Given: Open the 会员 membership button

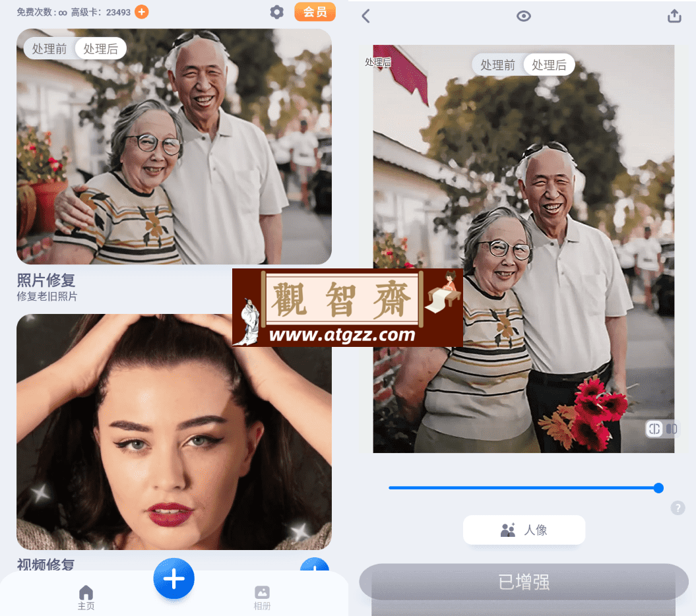Looking at the screenshot, I should pos(315,12).
